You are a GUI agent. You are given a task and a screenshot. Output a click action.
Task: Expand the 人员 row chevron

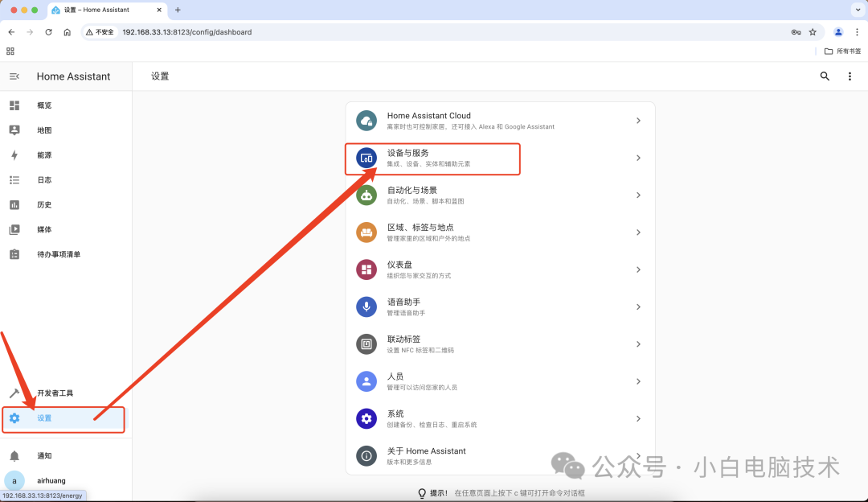pyautogui.click(x=638, y=381)
